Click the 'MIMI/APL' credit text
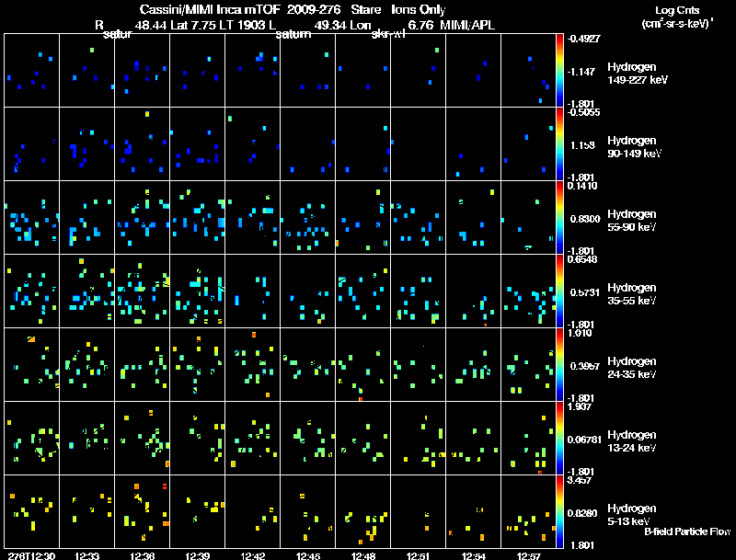This screenshot has width=736, height=560. click(467, 25)
